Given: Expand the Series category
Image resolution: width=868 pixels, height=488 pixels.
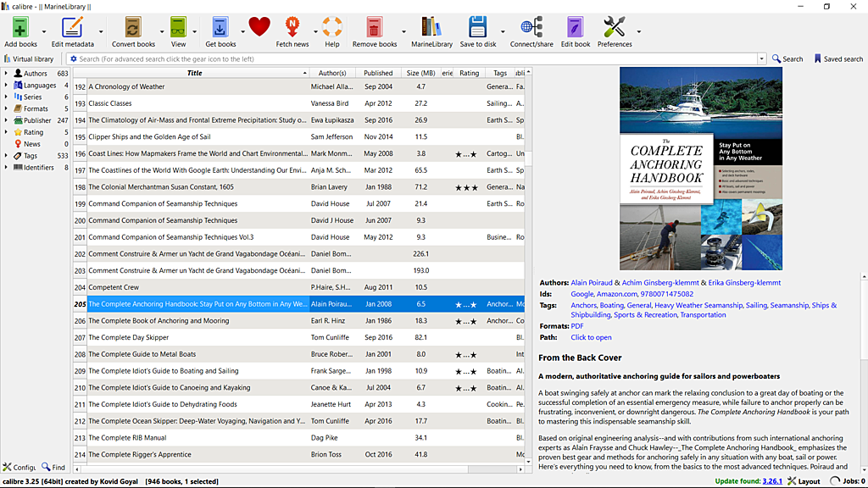Looking at the screenshot, I should point(6,97).
